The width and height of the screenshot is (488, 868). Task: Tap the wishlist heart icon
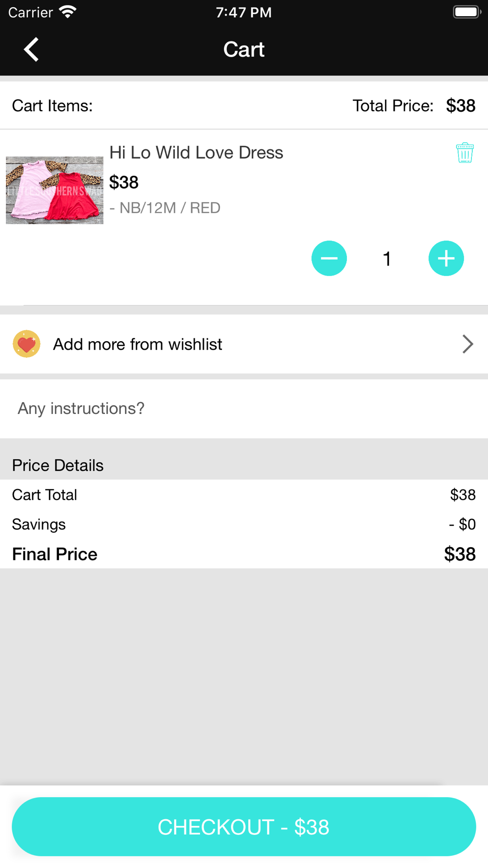point(26,344)
